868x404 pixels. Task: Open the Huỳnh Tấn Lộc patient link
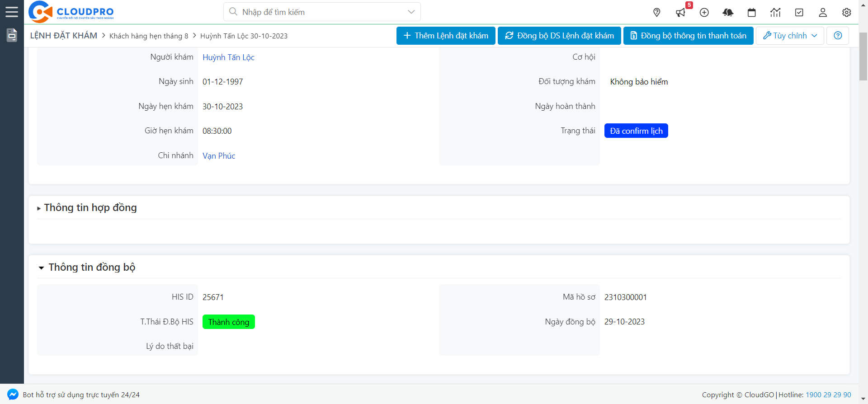[228, 57]
